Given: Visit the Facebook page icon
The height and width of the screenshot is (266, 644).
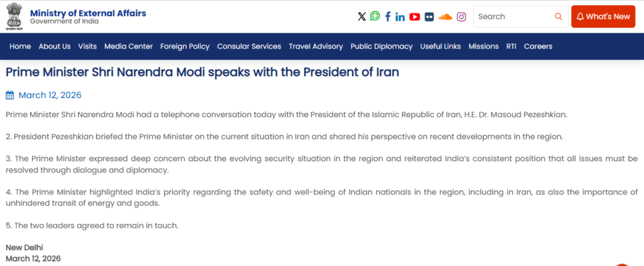Looking at the screenshot, I should coord(388,17).
